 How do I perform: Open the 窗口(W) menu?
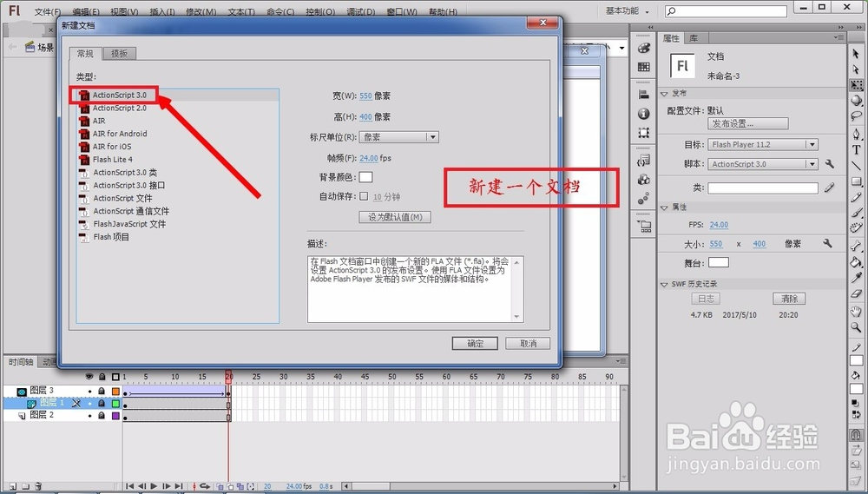(402, 11)
